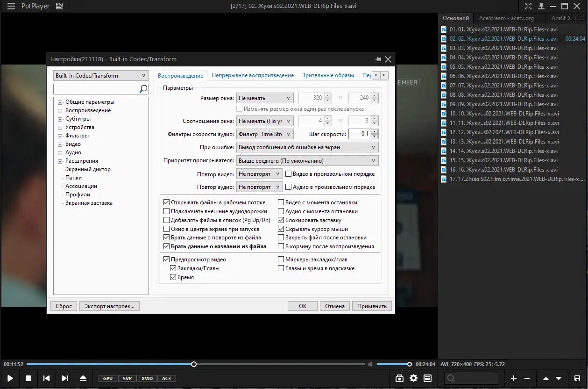The image size is (588, 389).
Task: Select the 'Основной' playlist tab
Action: [456, 18]
